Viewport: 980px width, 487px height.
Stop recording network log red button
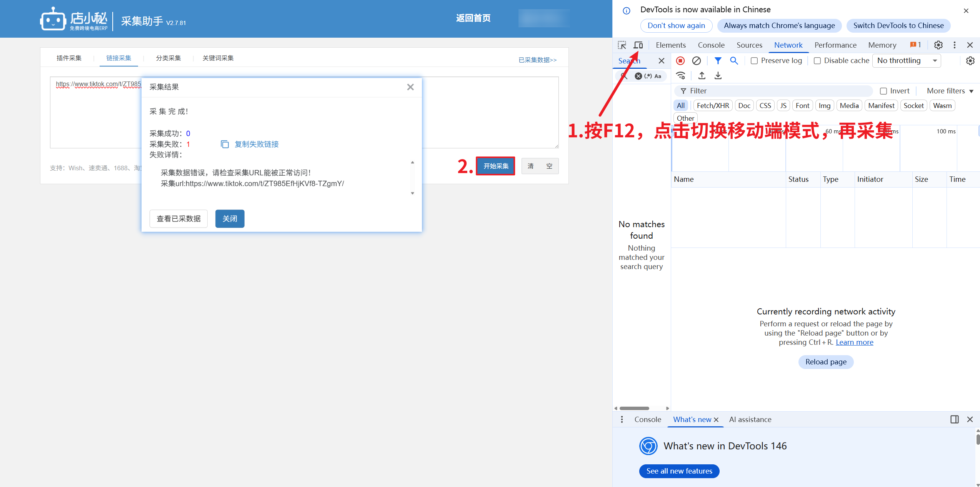tap(680, 61)
